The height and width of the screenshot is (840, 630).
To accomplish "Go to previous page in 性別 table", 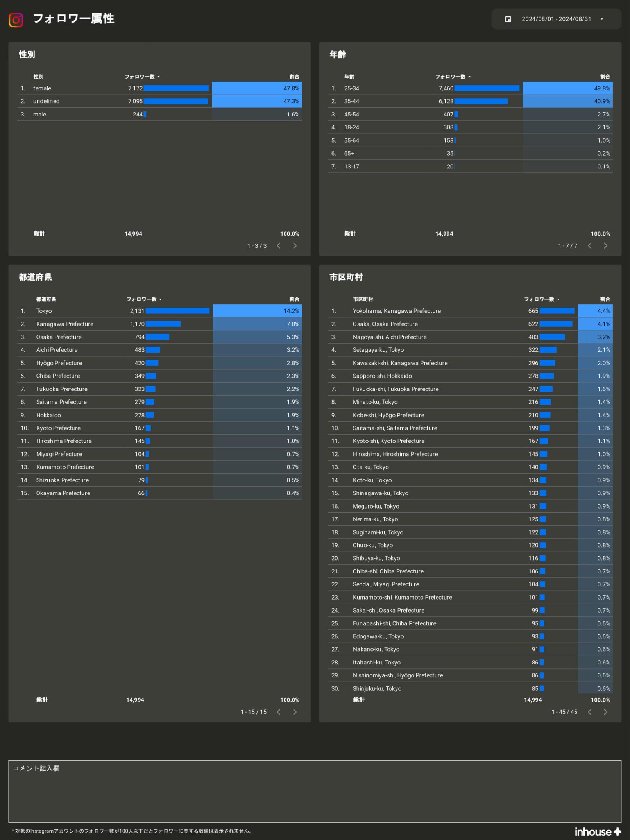I will pos(279,246).
